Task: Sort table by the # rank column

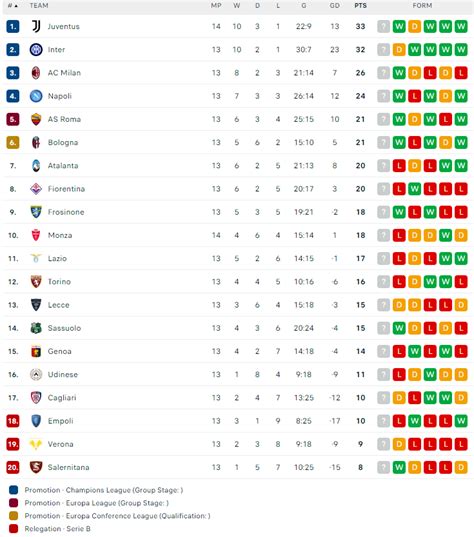Action: 13,6
